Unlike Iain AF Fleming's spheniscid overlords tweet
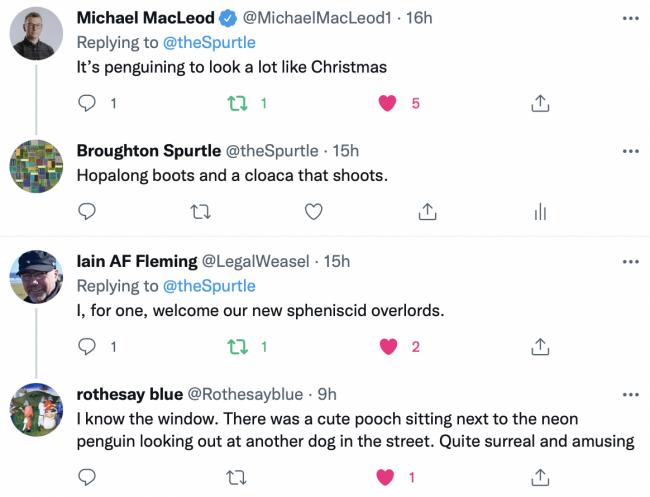Viewport: 650px width, 497px height. tap(387, 347)
